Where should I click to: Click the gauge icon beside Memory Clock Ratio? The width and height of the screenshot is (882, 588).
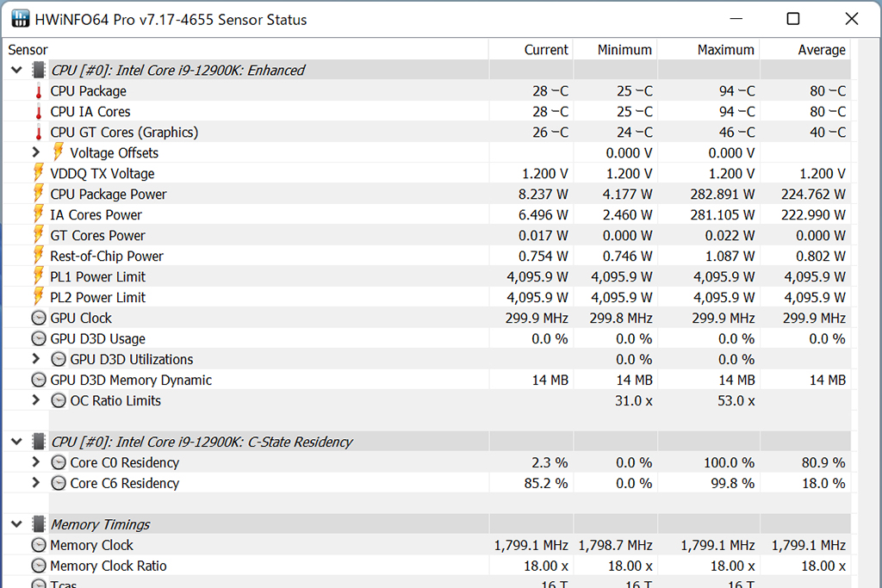39,566
